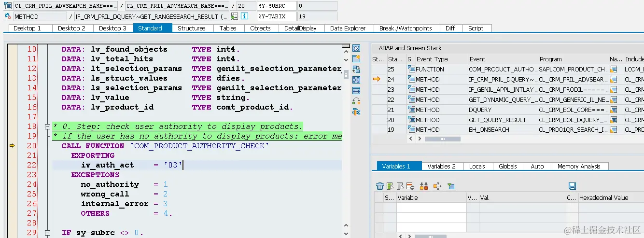This screenshot has height=238, width=644.
Task: Click the down arrow of the source code scrollbar
Action: pyautogui.click(x=346, y=234)
